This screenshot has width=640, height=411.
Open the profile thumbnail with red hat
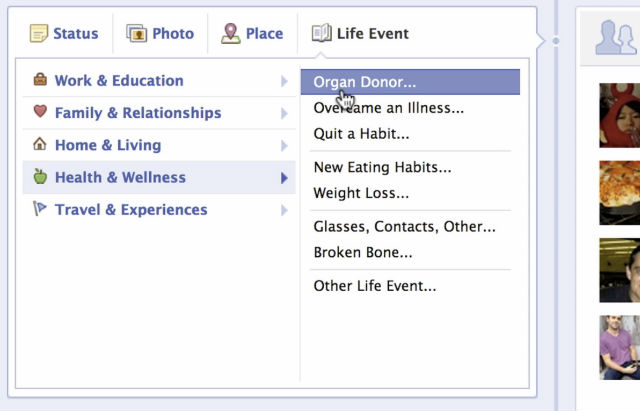point(620,114)
